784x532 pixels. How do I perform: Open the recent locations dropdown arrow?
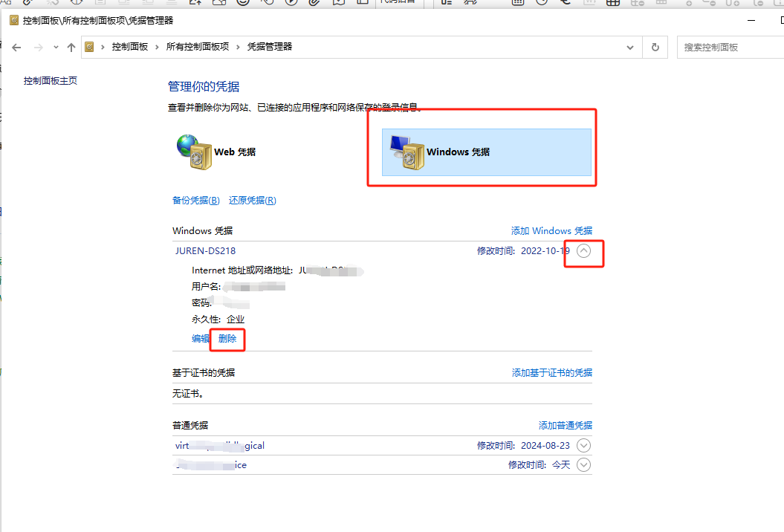[56, 48]
